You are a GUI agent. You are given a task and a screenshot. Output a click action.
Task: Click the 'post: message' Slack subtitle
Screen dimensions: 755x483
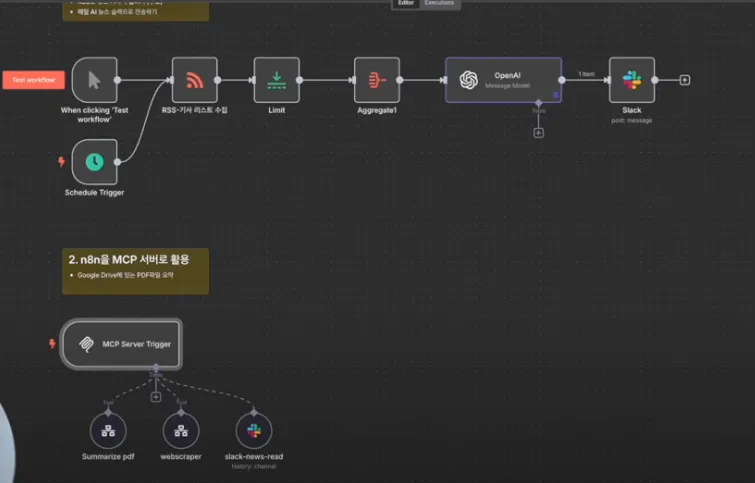tap(632, 120)
